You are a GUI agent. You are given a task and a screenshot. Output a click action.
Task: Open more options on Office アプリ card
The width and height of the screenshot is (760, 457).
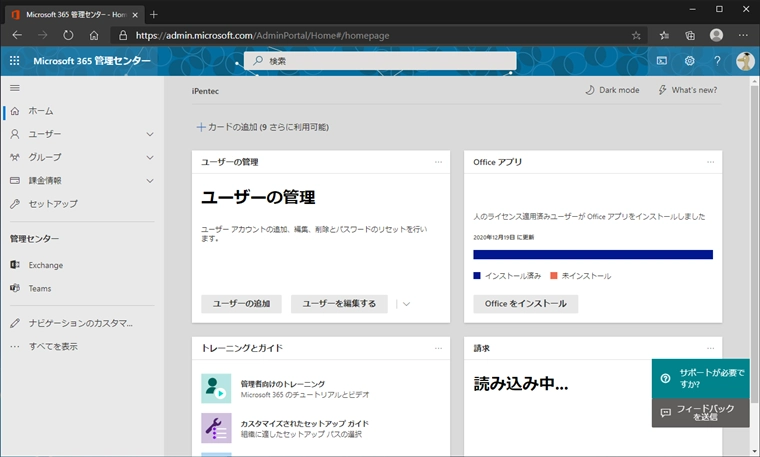[710, 162]
